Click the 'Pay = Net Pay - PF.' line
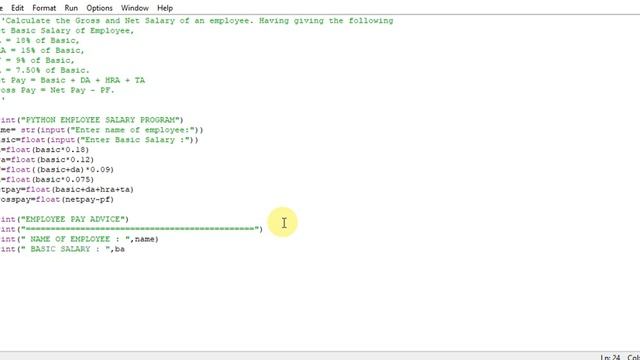Screen dimensions: 640x360 pyautogui.click(x=57, y=90)
